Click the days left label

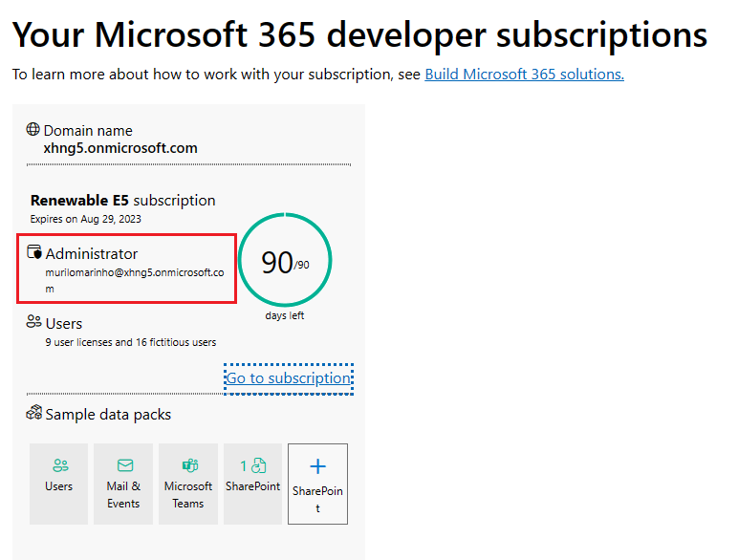coord(285,315)
